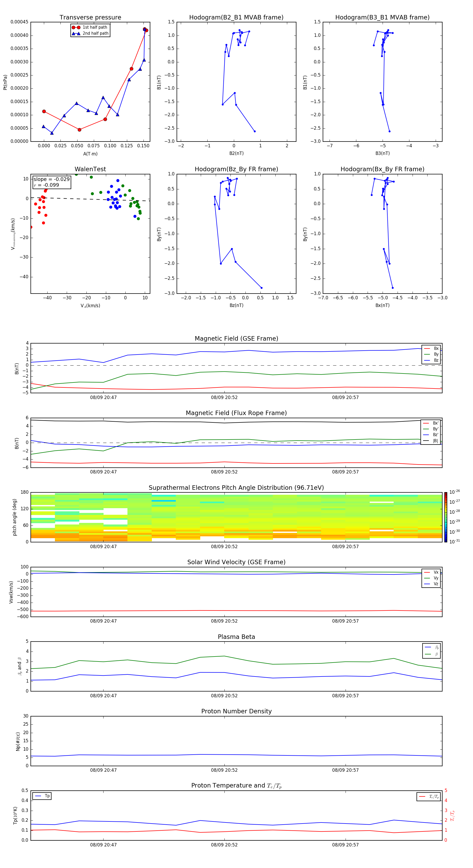Click the 'Proton Temperature and Te/Tp' title
Image resolution: width=473 pixels, height=868 pixels.
coord(236,786)
